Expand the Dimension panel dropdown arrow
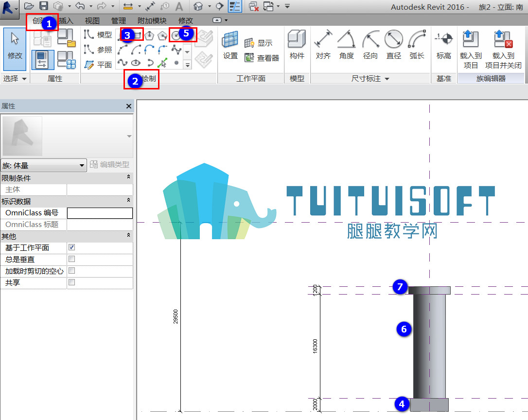Screen dimensions: 528x420 [x=387, y=79]
